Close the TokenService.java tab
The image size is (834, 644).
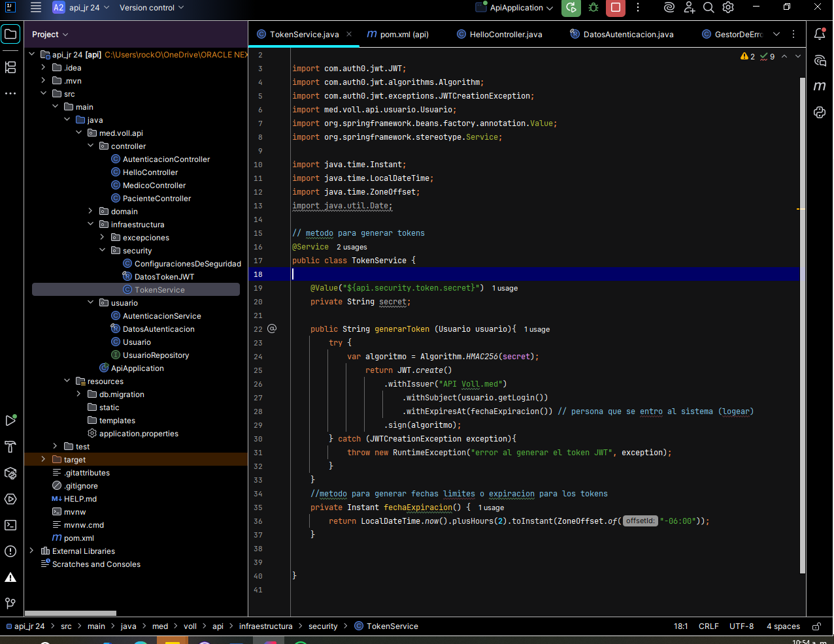pyautogui.click(x=349, y=34)
